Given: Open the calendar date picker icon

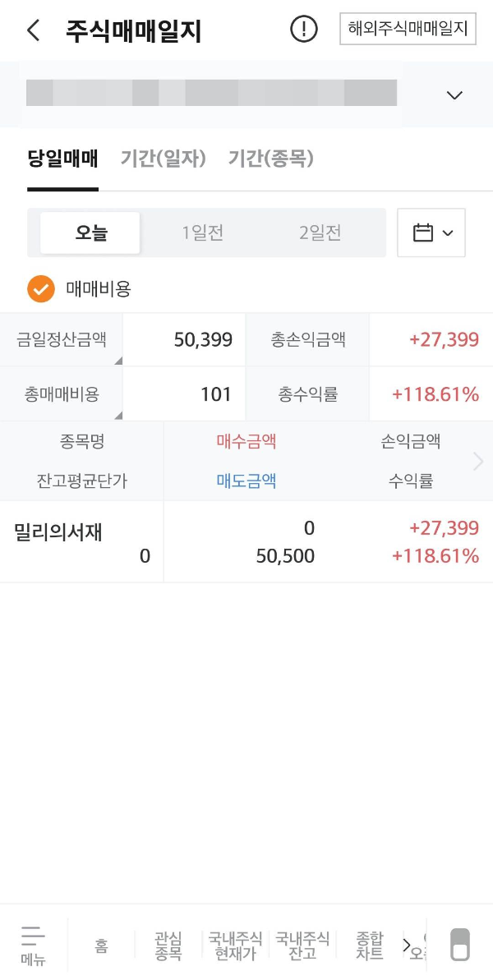Looking at the screenshot, I should 431,232.
